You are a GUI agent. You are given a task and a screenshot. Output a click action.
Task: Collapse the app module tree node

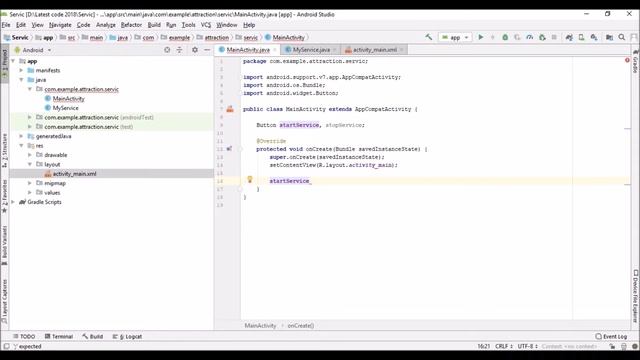pos(13,61)
